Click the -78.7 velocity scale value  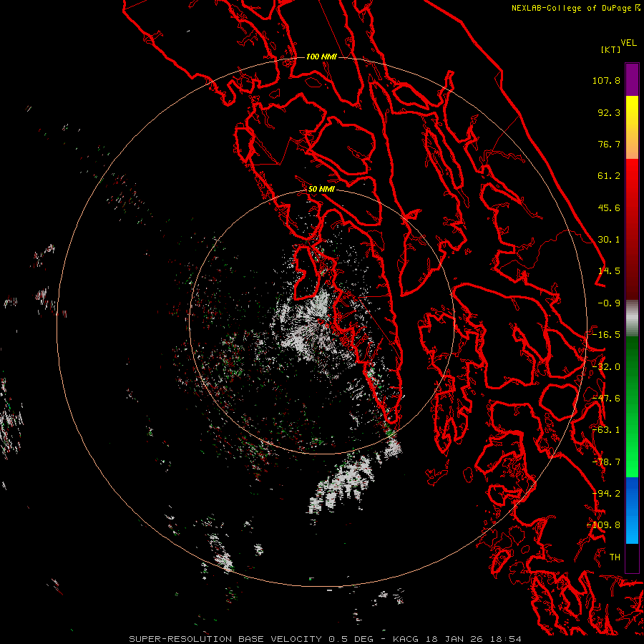click(x=606, y=462)
